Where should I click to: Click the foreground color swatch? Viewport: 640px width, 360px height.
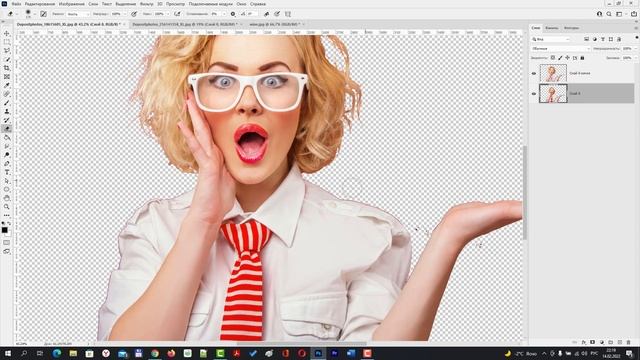click(x=4, y=231)
